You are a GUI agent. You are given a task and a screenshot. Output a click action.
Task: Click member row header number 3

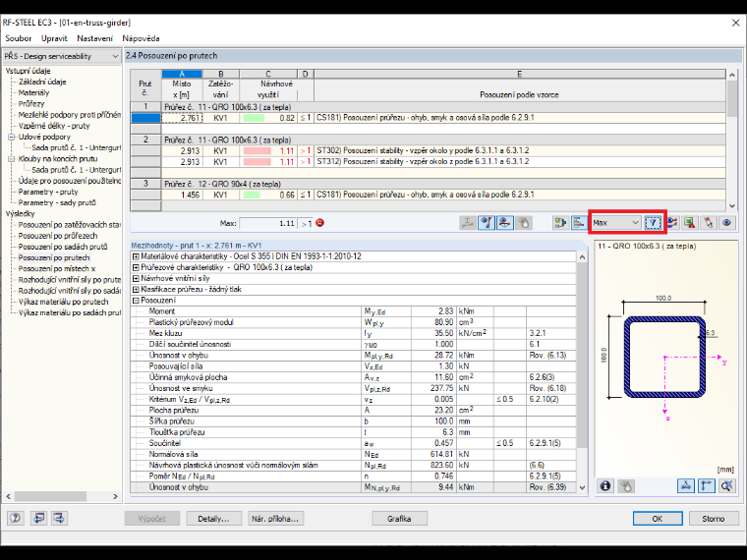coord(145,184)
